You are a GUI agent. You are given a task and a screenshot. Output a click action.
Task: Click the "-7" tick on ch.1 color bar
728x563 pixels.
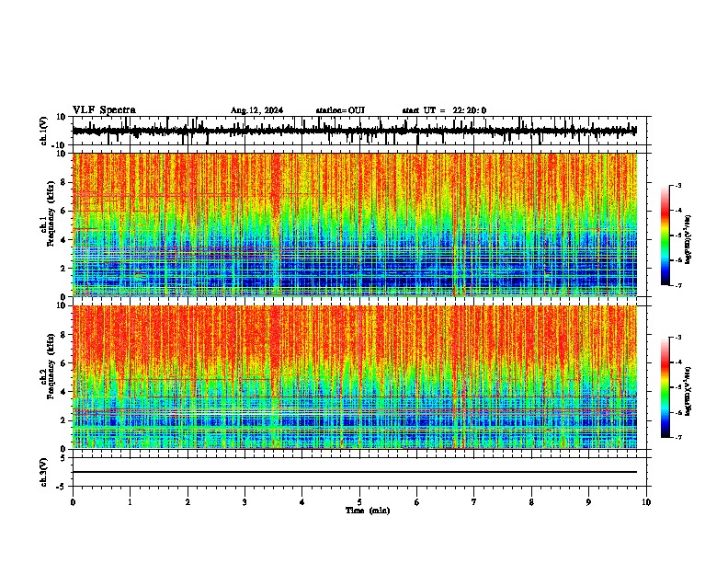(677, 285)
